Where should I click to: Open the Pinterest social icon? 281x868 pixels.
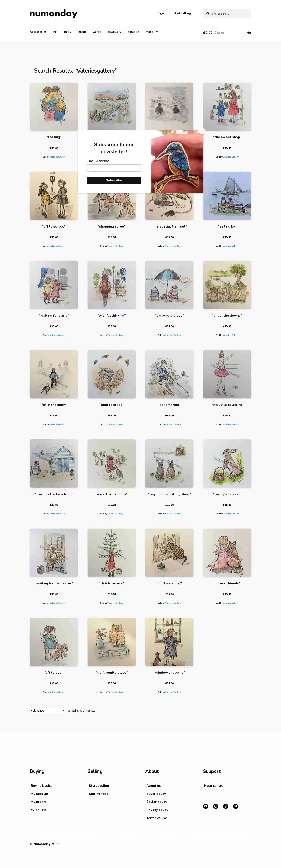236,806
